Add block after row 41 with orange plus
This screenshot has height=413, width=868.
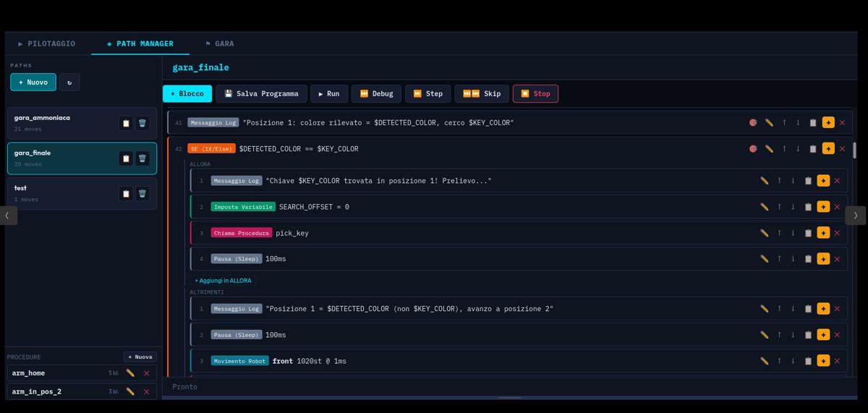[x=828, y=123]
